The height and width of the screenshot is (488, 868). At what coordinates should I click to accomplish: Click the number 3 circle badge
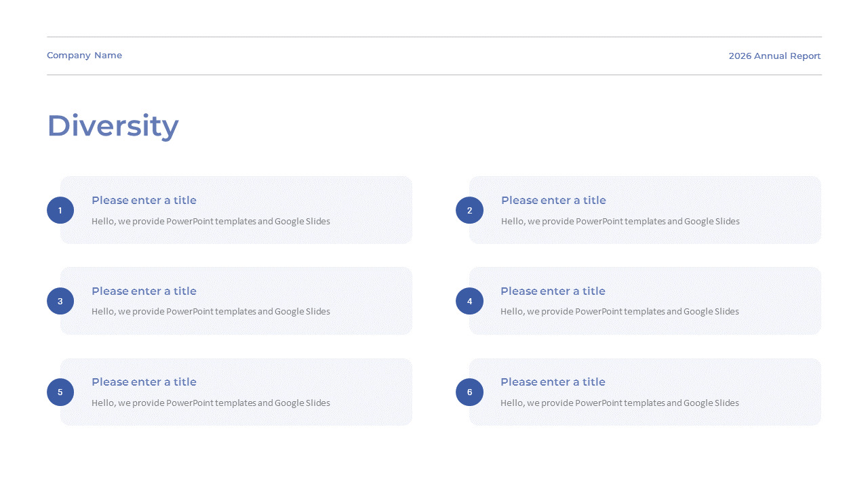pos(60,301)
